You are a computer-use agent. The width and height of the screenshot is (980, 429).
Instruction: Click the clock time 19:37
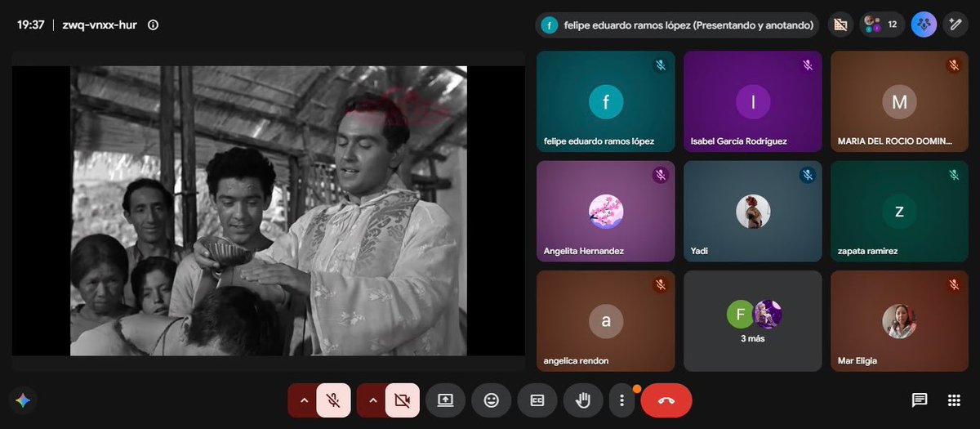point(30,25)
